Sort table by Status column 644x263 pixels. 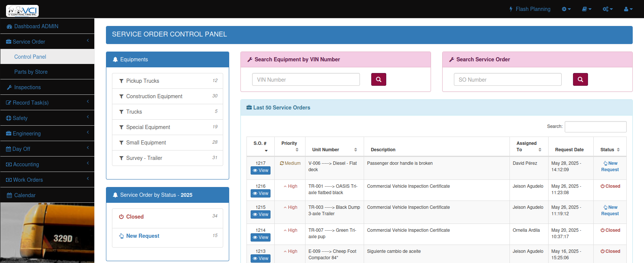[610, 150]
